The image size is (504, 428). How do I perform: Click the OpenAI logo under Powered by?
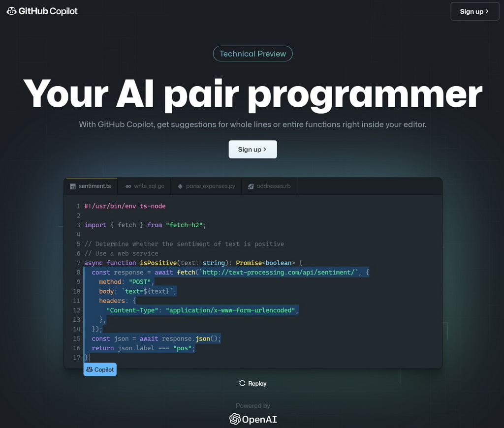[x=253, y=419]
